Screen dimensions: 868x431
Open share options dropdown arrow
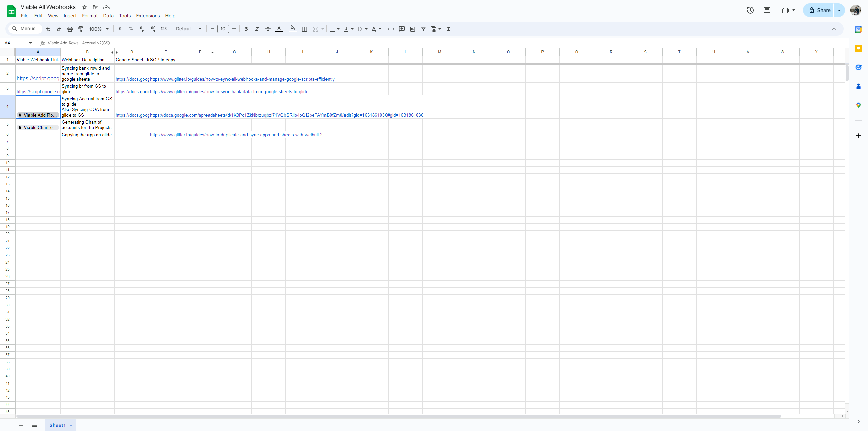[x=840, y=10]
